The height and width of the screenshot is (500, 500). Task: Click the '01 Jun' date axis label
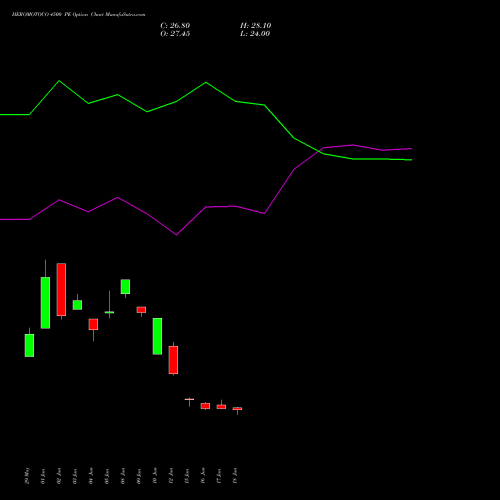point(43,476)
